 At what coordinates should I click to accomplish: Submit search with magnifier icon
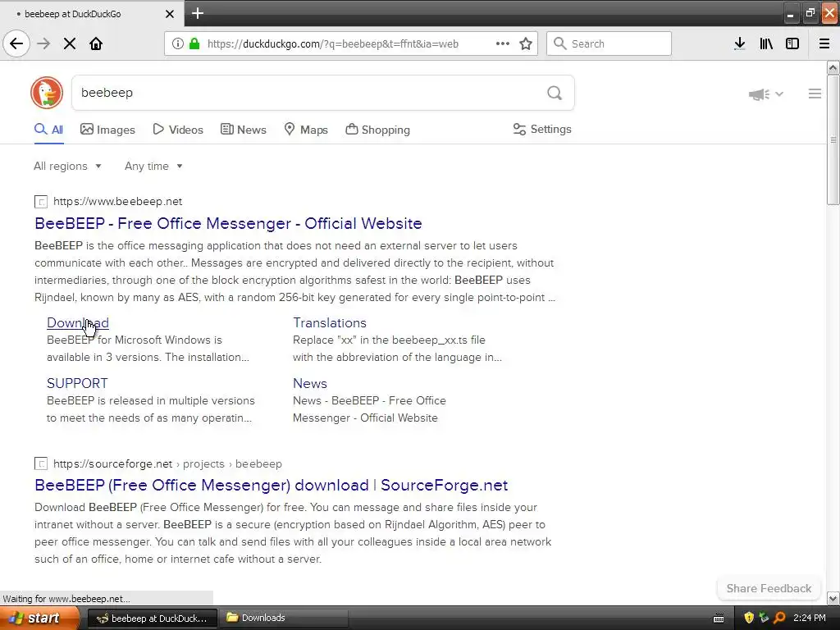(555, 94)
